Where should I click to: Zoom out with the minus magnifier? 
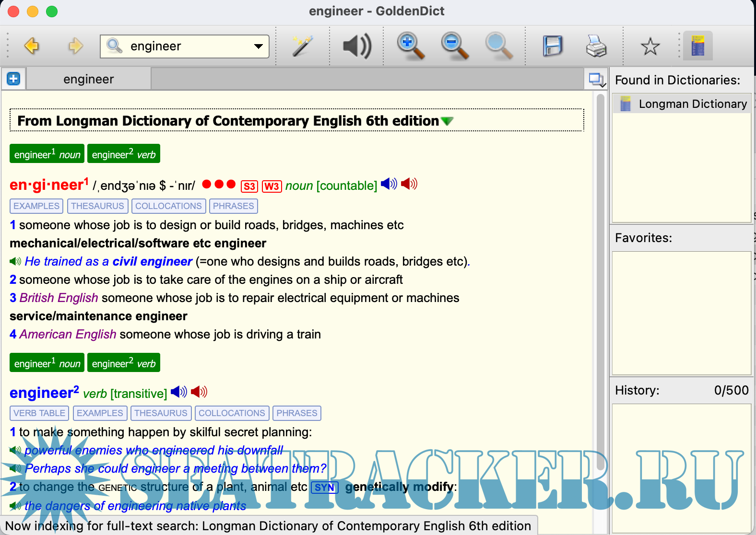pyautogui.click(x=454, y=46)
